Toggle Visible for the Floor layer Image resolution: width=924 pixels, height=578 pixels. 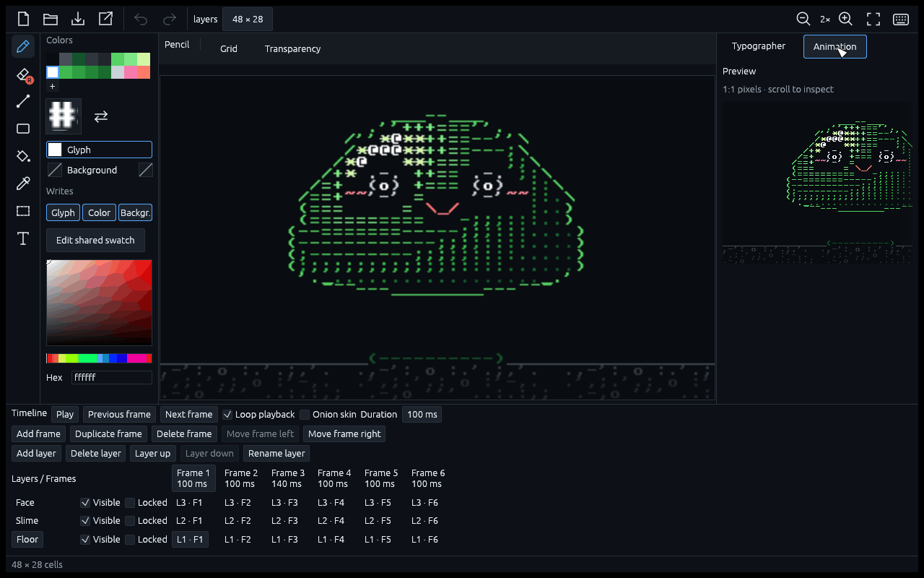tap(85, 539)
